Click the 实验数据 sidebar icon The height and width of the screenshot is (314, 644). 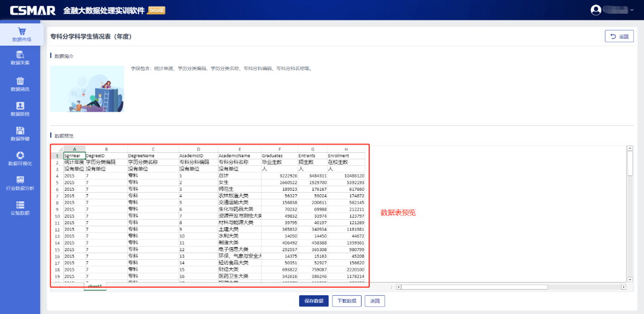point(20,205)
